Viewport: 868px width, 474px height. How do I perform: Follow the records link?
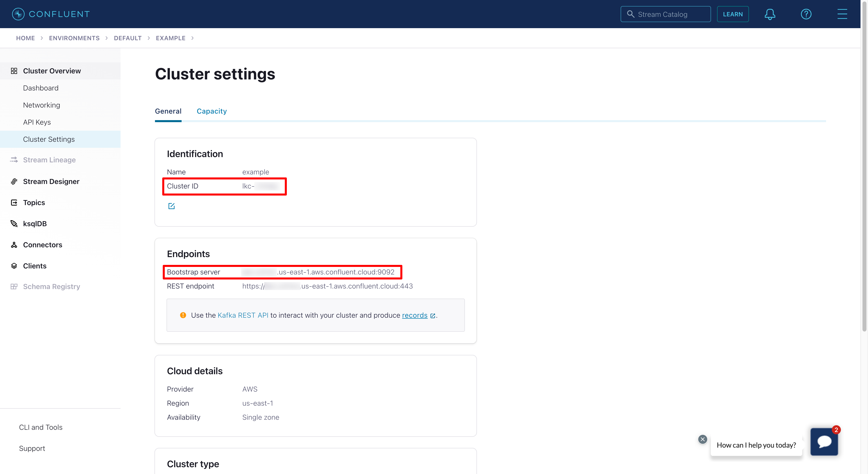pos(414,315)
